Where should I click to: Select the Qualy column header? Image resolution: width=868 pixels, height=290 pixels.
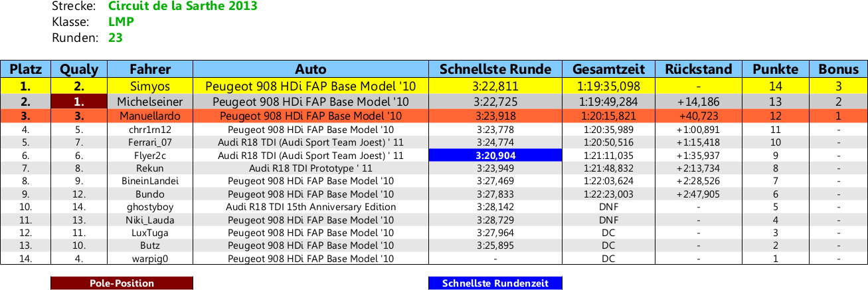[x=79, y=69]
